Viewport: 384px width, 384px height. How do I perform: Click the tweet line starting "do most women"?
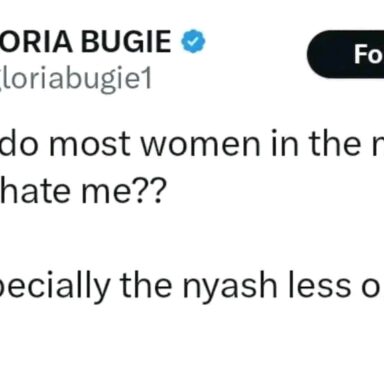tap(192, 143)
